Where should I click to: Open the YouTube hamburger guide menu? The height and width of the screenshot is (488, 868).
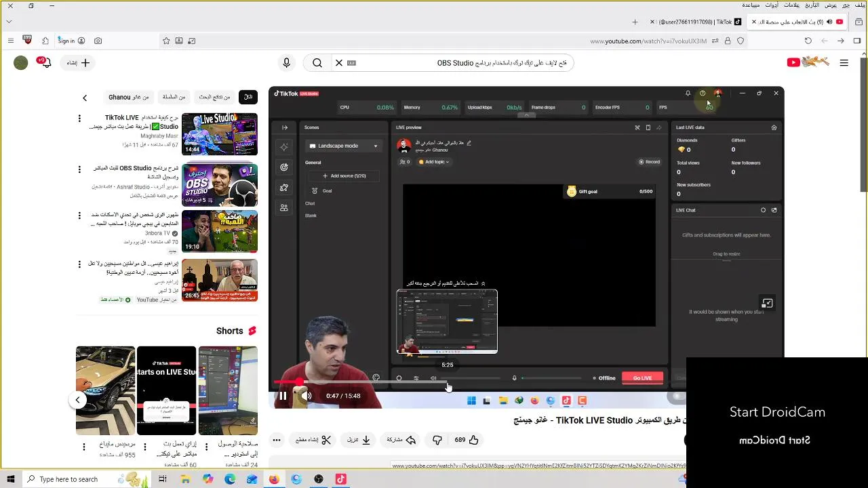tap(844, 63)
